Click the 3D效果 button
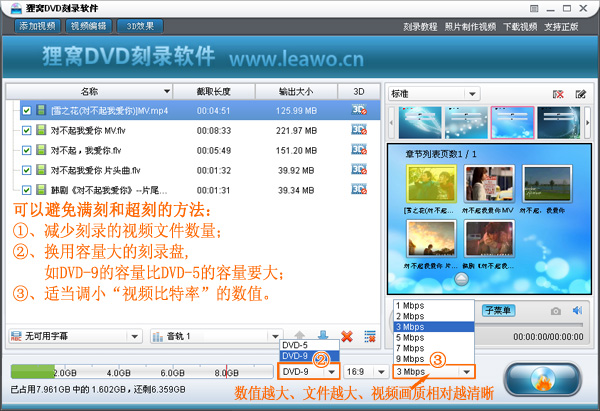This screenshot has height=411, width=600. pos(140,26)
